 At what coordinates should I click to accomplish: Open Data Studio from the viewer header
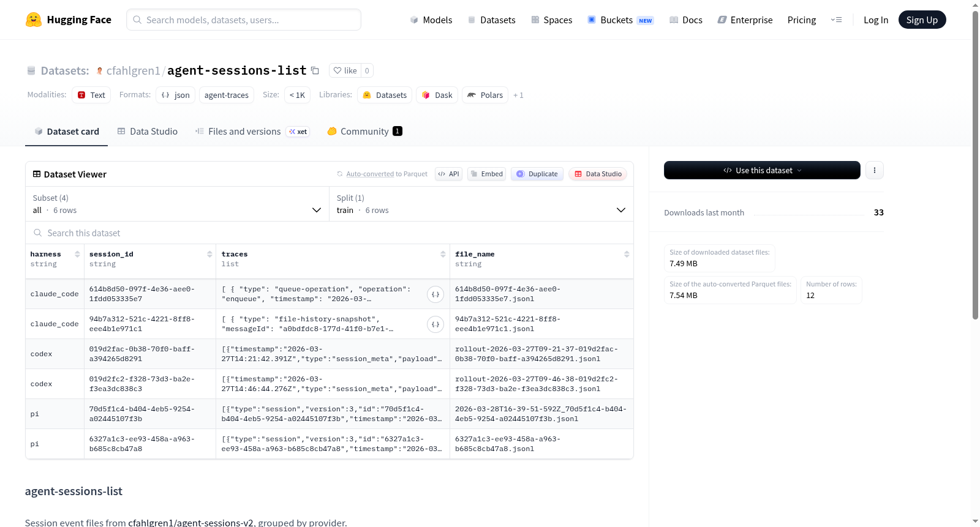(x=598, y=174)
